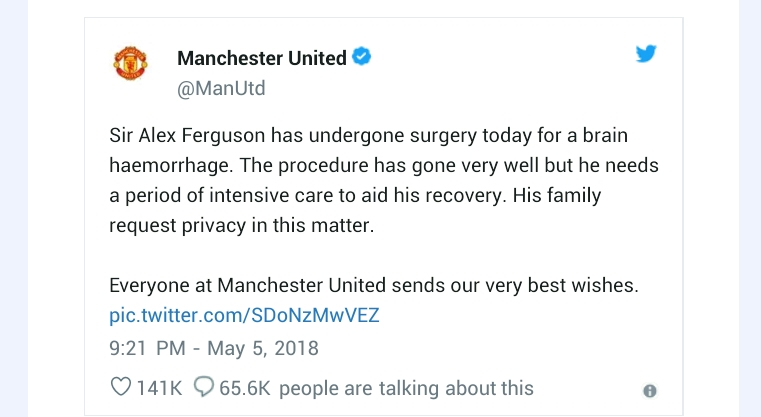Open the Twitter bird logo
Screen dimensions: 761x417
(646, 54)
